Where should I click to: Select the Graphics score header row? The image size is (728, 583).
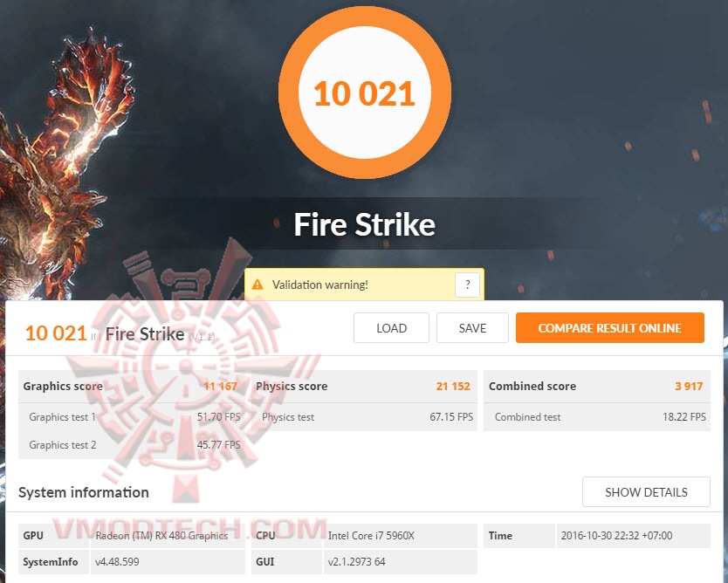click(x=132, y=386)
